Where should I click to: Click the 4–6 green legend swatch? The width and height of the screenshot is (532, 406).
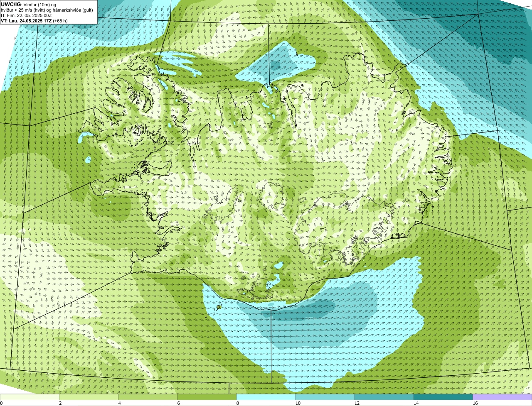pos(148,397)
